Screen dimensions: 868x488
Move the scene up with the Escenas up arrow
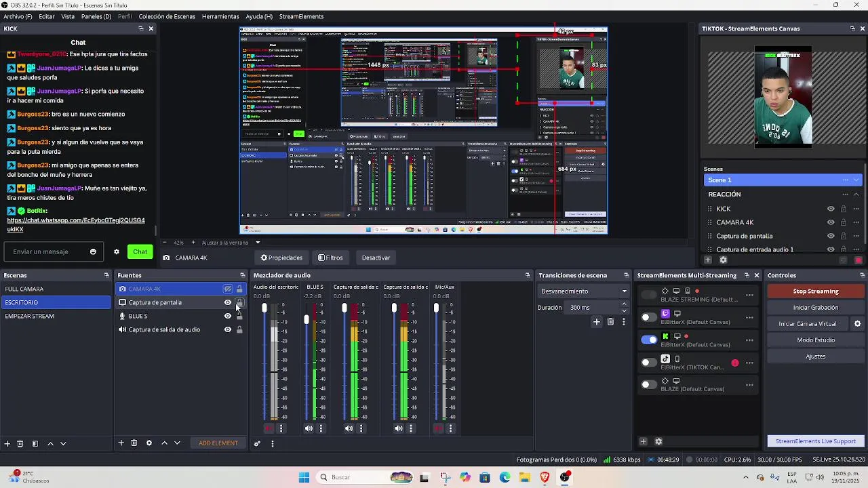pos(50,443)
